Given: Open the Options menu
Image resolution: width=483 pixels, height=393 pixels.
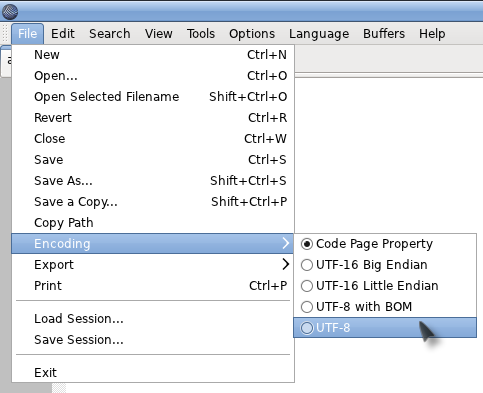Looking at the screenshot, I should click(x=252, y=34).
